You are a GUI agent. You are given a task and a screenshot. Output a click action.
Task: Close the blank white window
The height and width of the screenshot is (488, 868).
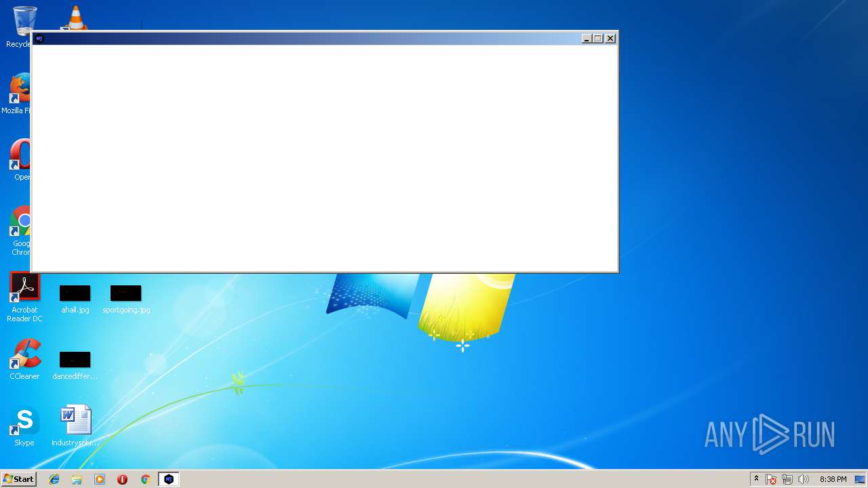tap(610, 39)
